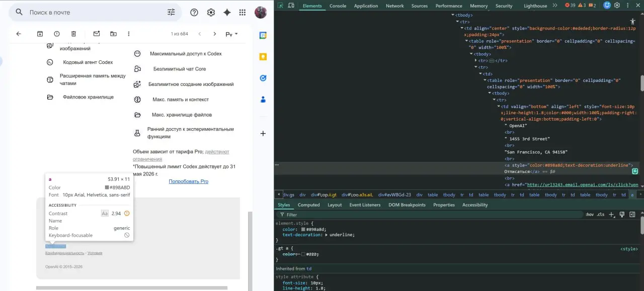Toggle the :hov element state panel

[589, 215]
